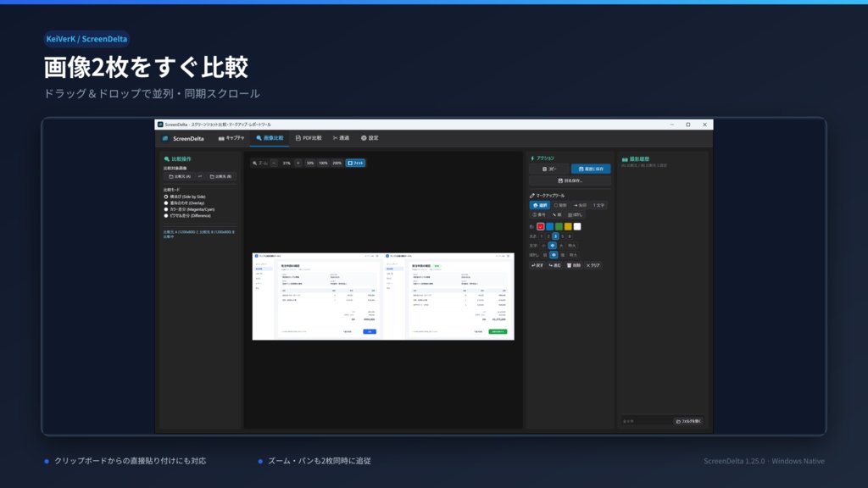Click the フィット (Fit) zoom button
868x488 pixels.
(355, 164)
